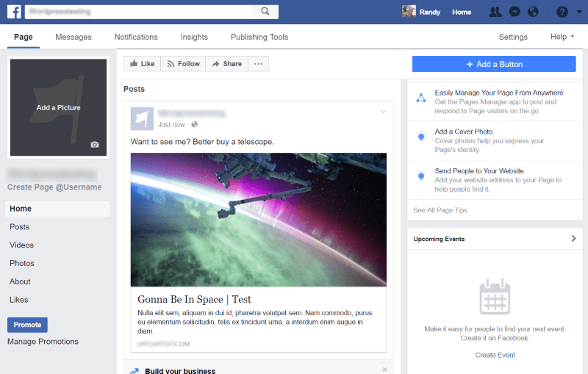Click the Promote button
The height and width of the screenshot is (374, 588).
coord(27,325)
